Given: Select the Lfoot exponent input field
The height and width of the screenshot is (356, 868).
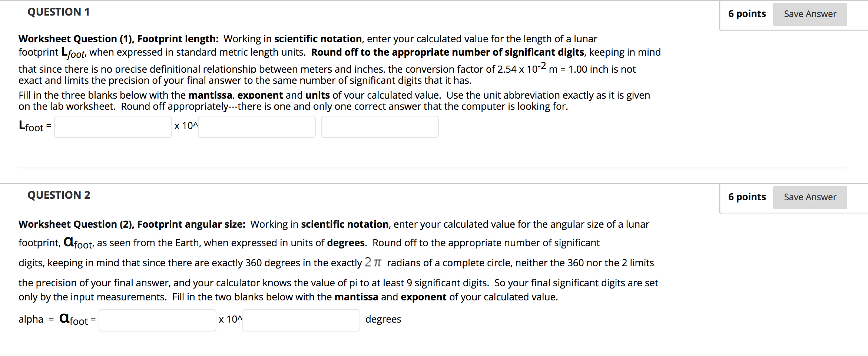Looking at the screenshot, I should (x=257, y=127).
